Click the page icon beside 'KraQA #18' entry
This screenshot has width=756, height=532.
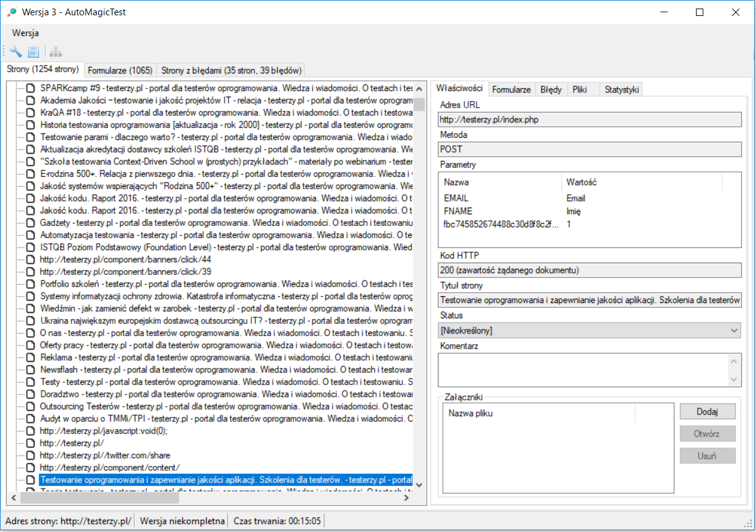pos(31,112)
